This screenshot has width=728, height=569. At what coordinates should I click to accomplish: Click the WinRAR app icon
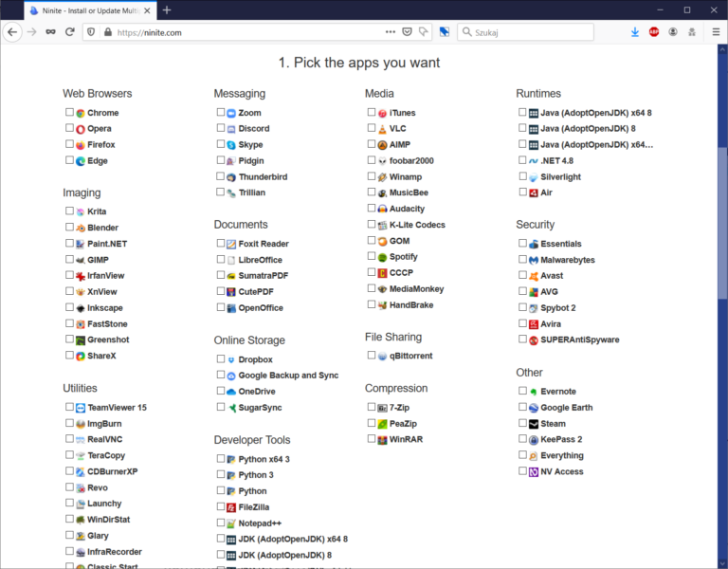(382, 440)
